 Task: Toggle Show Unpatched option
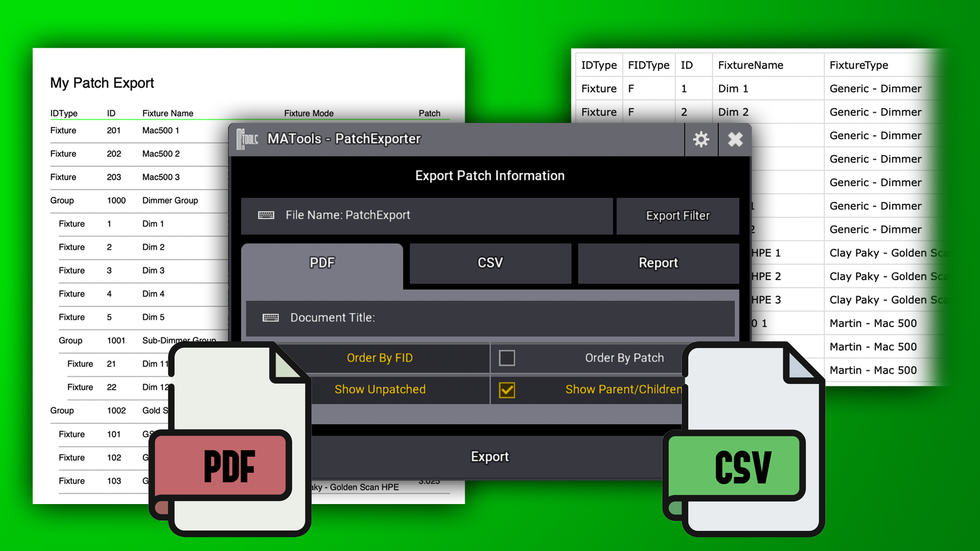[x=380, y=389]
